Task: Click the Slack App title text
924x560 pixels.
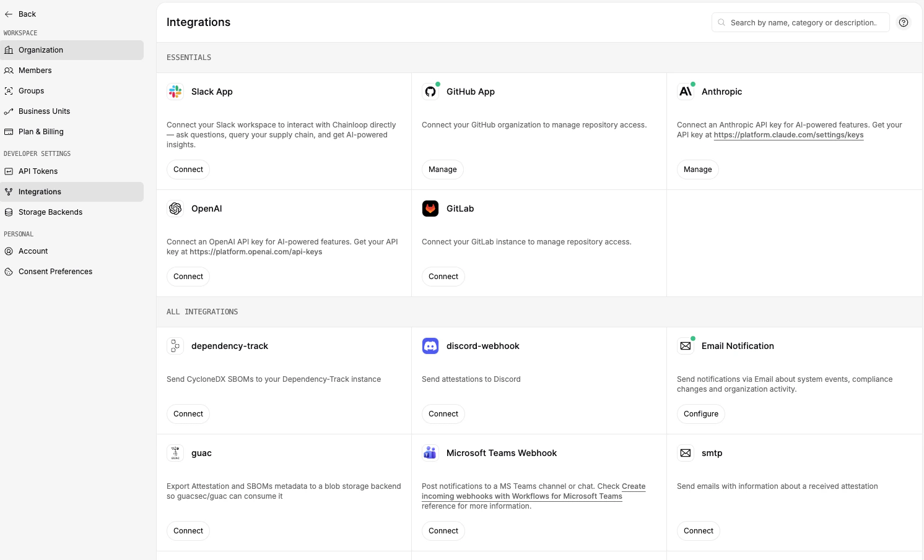Action: (212, 92)
